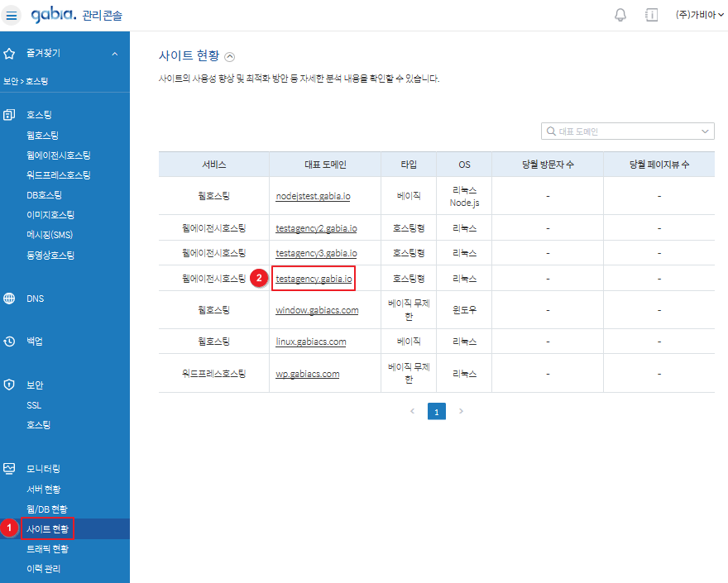Expand the (주)가비아 account dropdown
Viewport: 728px width, 583px height.
(x=699, y=15)
